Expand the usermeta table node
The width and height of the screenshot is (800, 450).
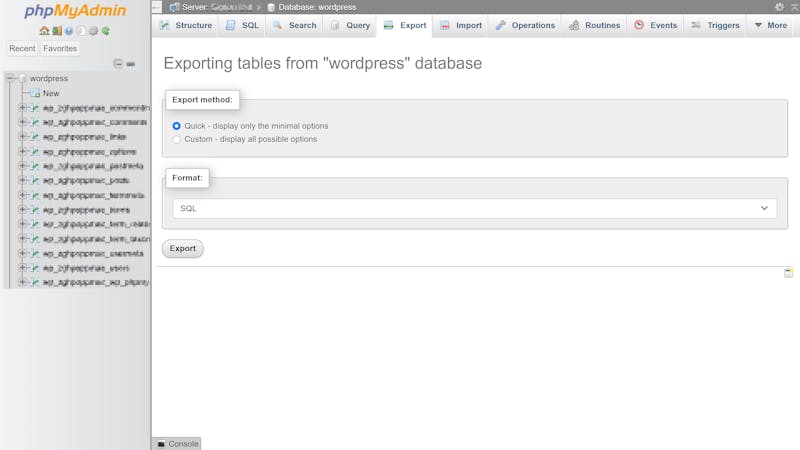22,253
